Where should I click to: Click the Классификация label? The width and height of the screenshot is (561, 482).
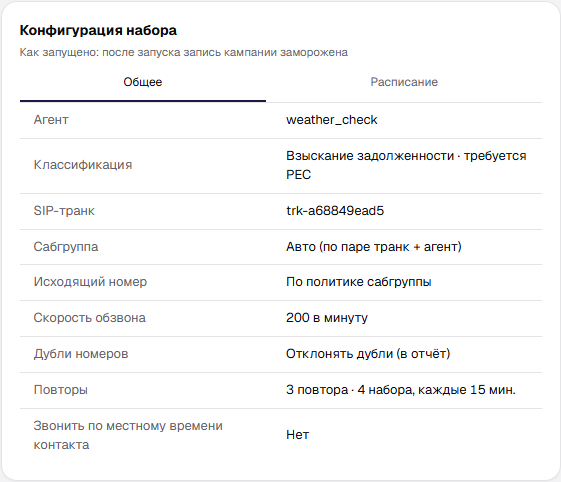click(x=83, y=165)
